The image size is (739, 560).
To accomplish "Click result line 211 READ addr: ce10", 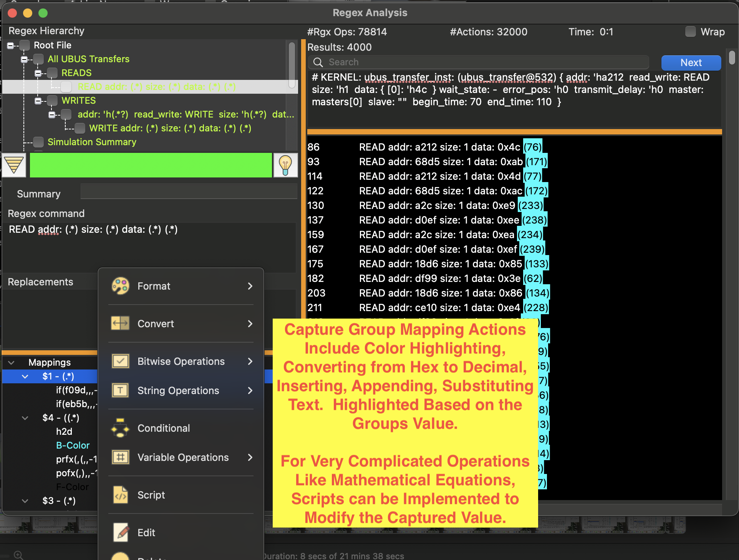I will tap(427, 308).
